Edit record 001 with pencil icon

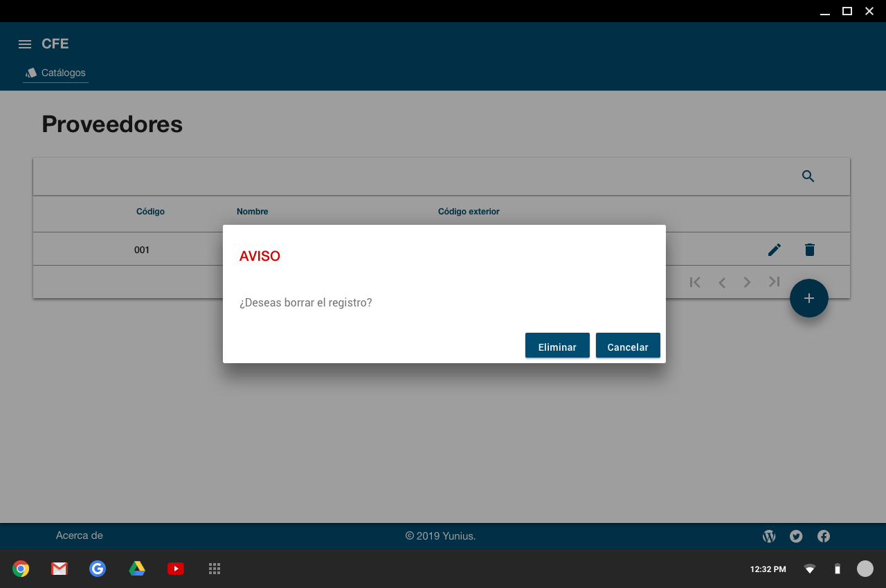click(x=775, y=250)
